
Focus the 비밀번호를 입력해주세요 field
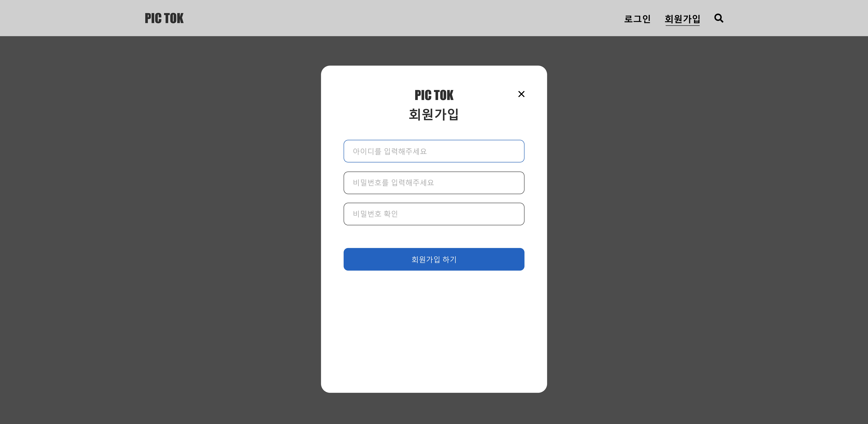434,183
